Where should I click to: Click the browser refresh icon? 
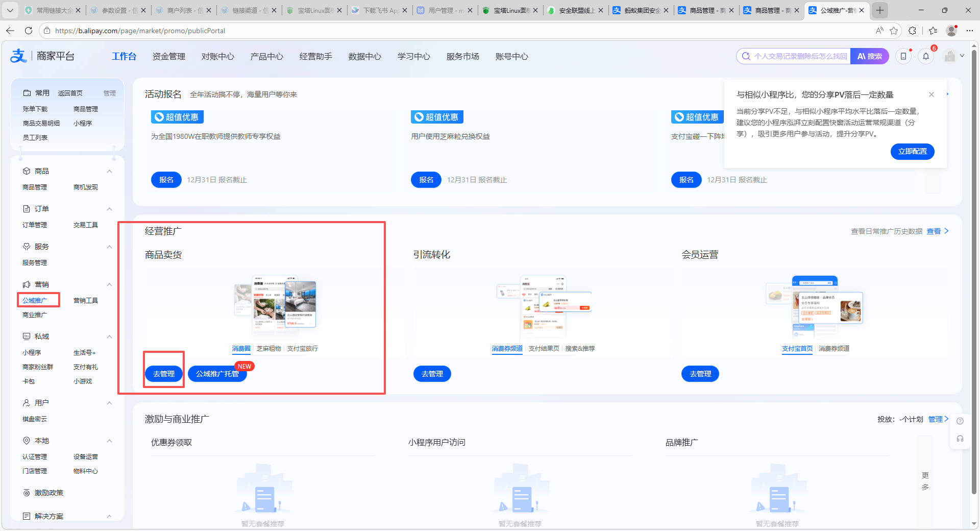click(29, 31)
